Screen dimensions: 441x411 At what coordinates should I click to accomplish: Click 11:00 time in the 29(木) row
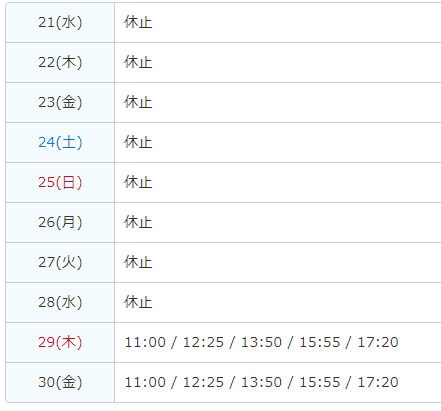pos(145,342)
